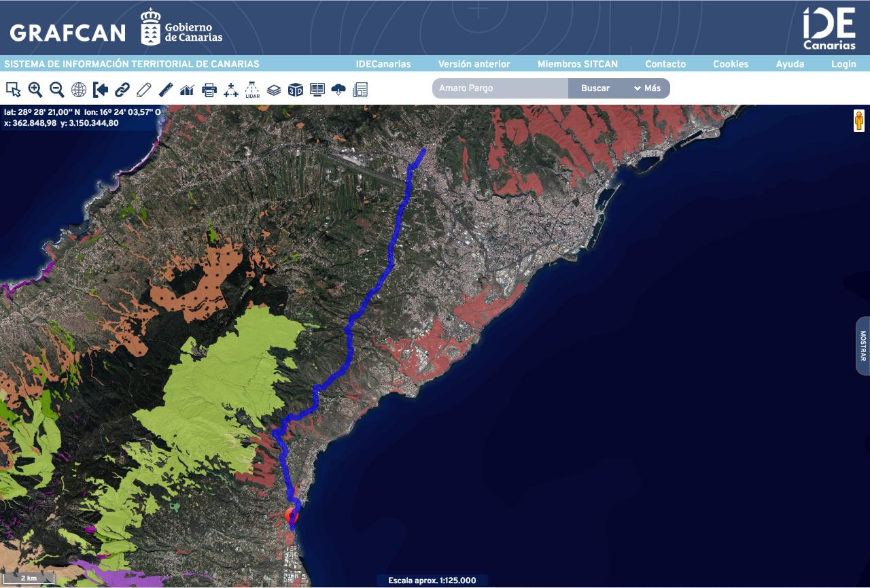Open the elevation profile chart tool

(188, 89)
